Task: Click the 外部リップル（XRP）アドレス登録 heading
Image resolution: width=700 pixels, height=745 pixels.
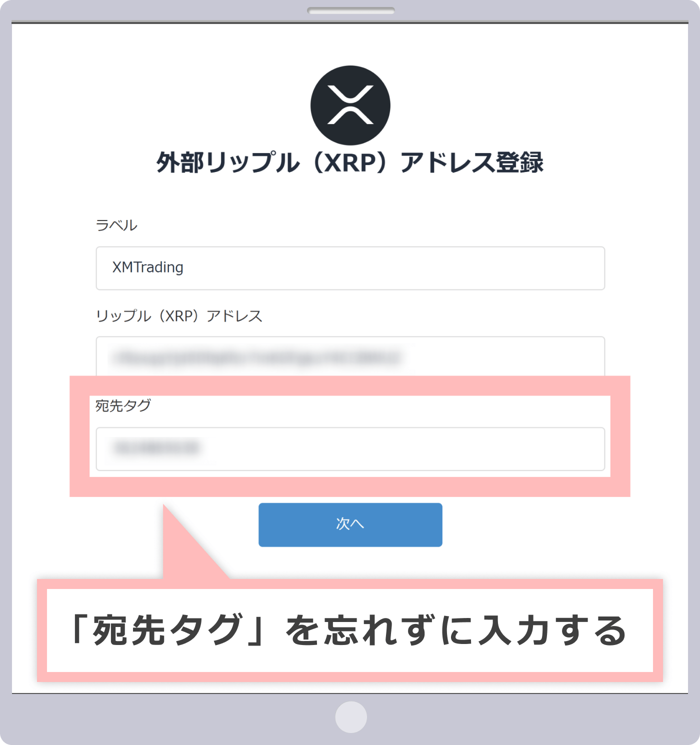Action: click(350, 162)
